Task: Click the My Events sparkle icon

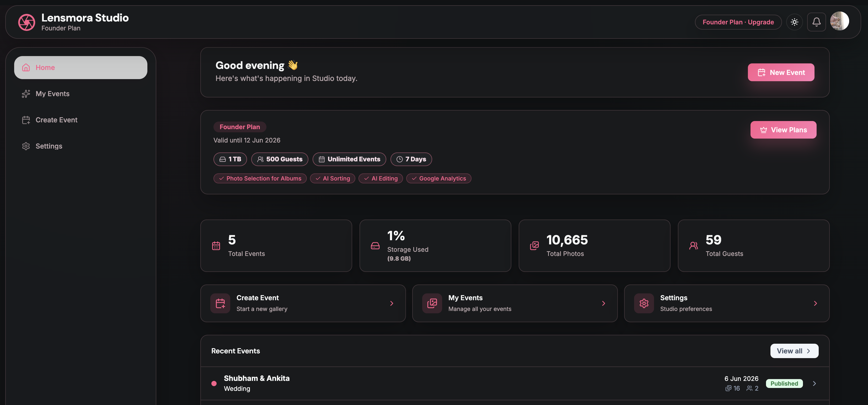Action: 26,94
